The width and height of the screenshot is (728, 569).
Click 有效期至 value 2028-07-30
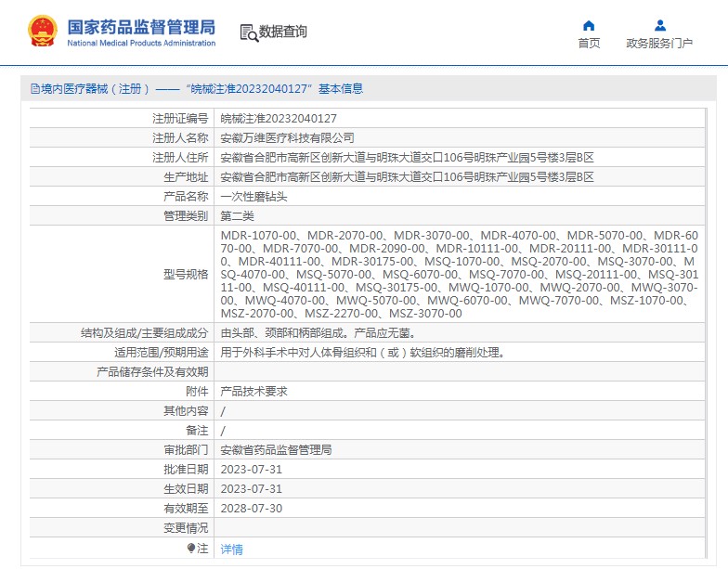251,509
